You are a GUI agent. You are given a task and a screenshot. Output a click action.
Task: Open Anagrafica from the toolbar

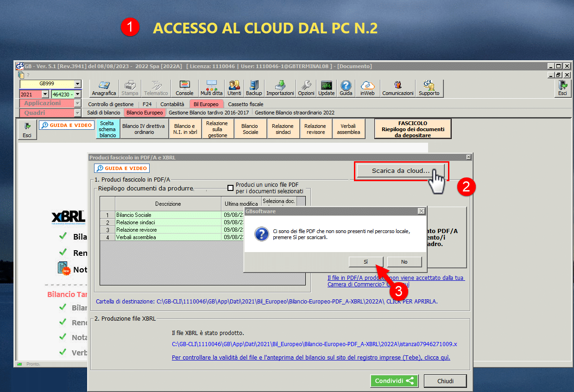pos(104,88)
